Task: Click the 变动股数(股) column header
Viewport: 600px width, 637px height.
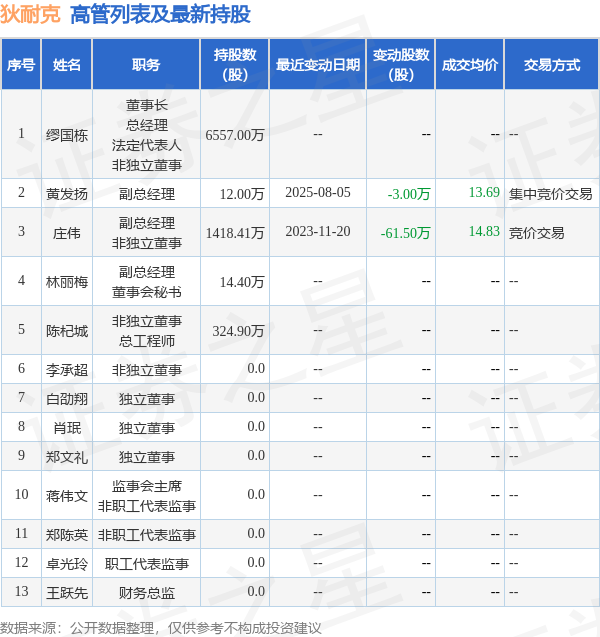Action: click(x=401, y=65)
